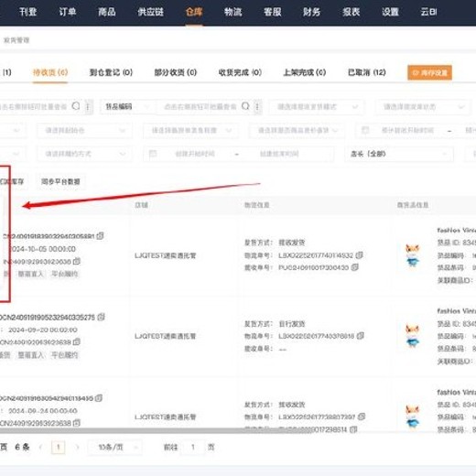476x476 pixels.
Task: Click the 创建结束时间 end date field
Action: [x=279, y=154]
